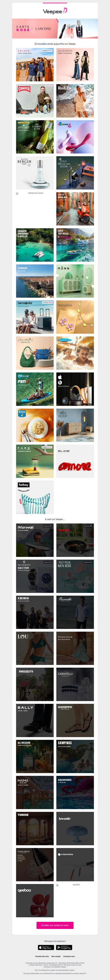Click the broken Rentrée des classes image

click(x=35, y=209)
